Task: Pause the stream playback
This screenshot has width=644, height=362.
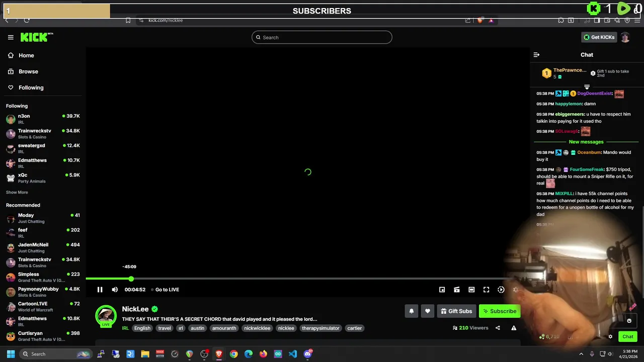Action: click(100, 290)
